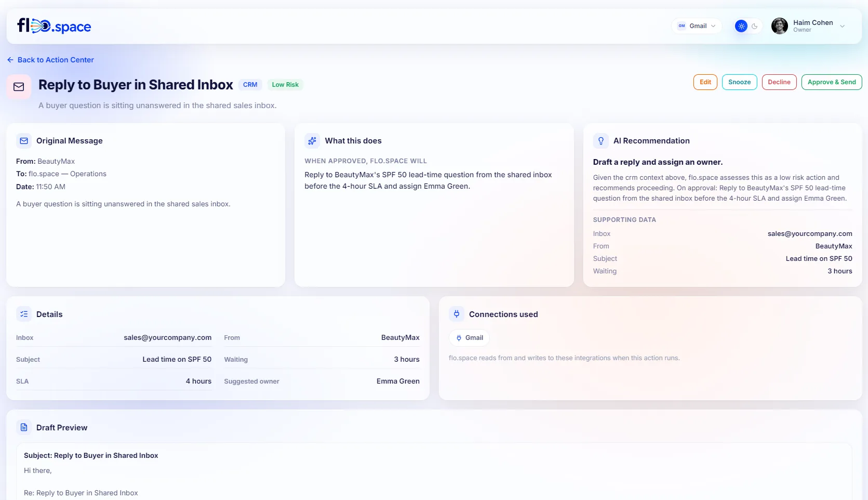
Task: Click the Details checklist icon
Action: point(24,314)
